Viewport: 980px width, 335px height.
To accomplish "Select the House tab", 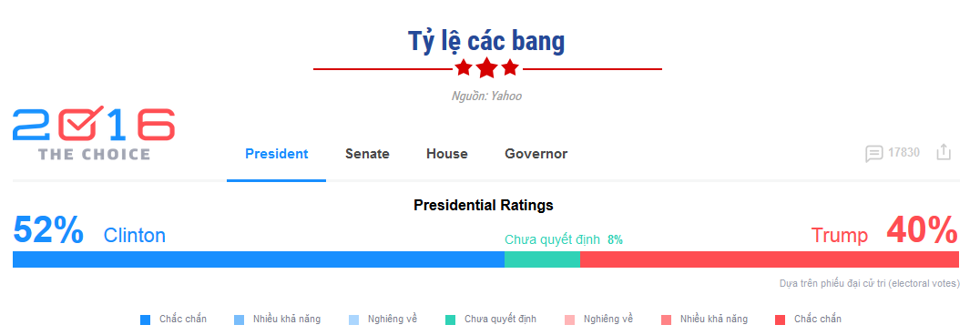I will [447, 154].
